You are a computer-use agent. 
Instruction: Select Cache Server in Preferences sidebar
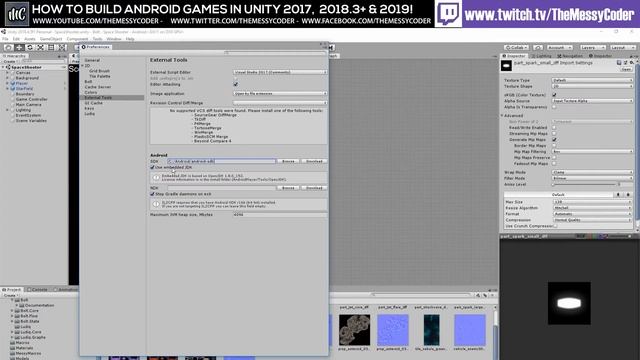98,87
